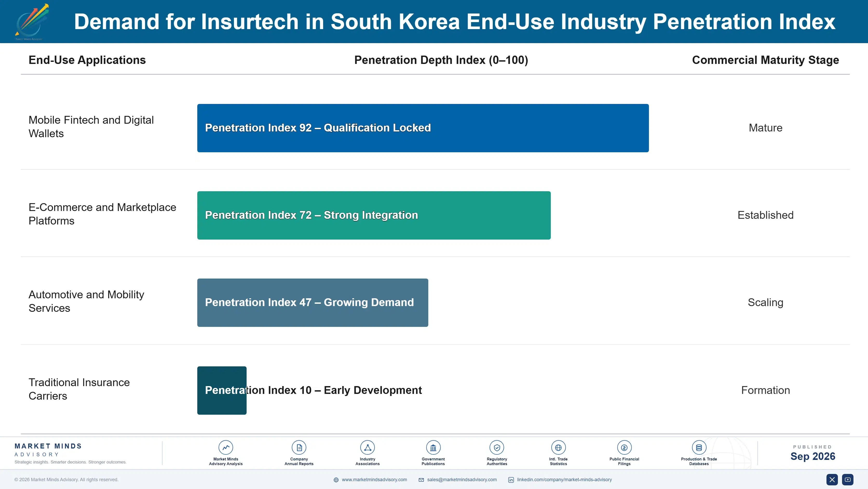Click 'Penetration Depth Index (0–100)' column header
868x489 pixels.
tap(441, 60)
